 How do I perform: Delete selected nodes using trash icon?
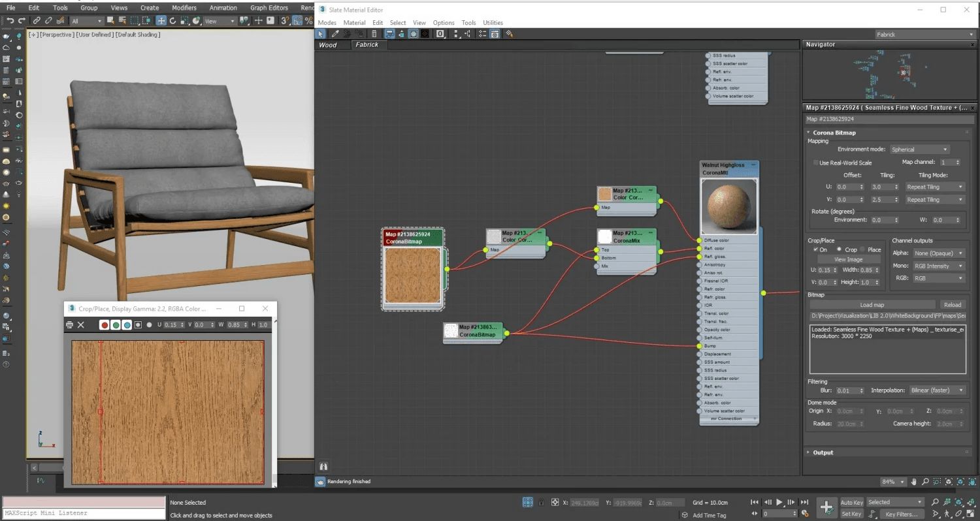[x=374, y=33]
